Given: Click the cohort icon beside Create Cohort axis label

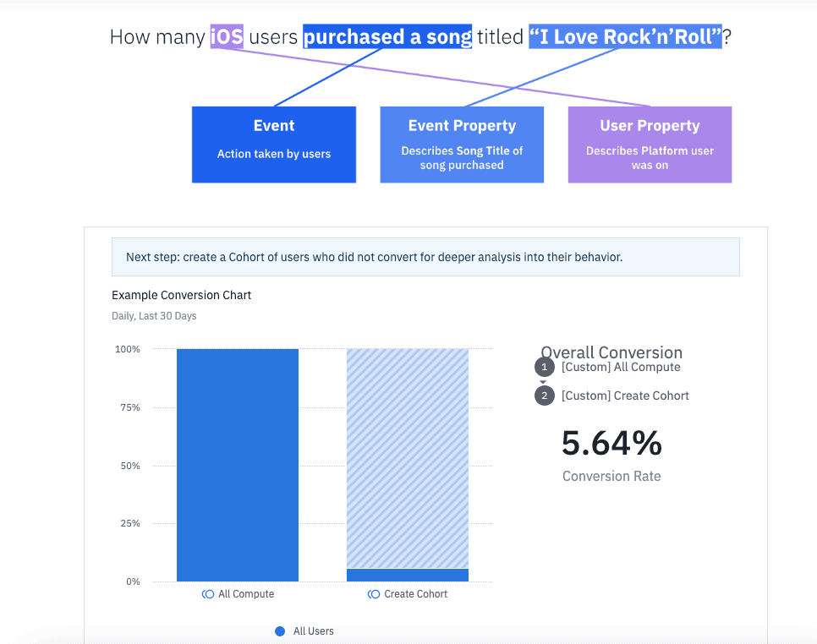Looking at the screenshot, I should point(374,594).
